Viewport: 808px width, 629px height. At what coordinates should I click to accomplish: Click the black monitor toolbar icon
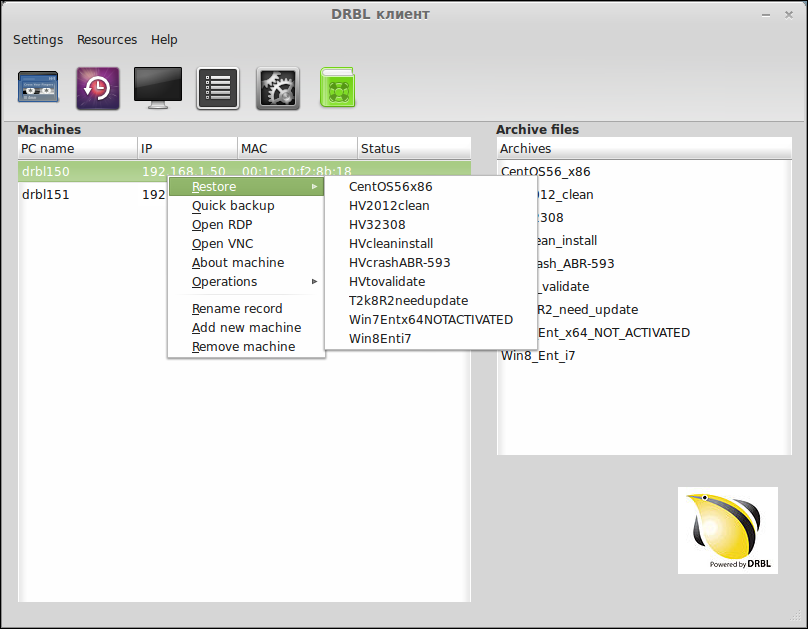(x=158, y=88)
